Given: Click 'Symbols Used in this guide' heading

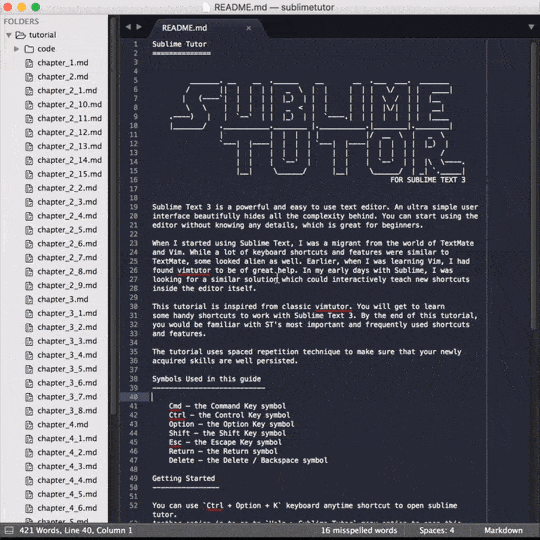Looking at the screenshot, I should (x=207, y=379).
